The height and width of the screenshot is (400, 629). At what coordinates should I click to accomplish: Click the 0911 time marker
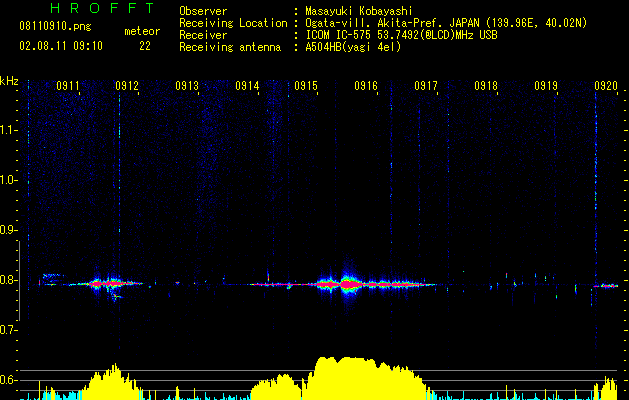coord(68,86)
